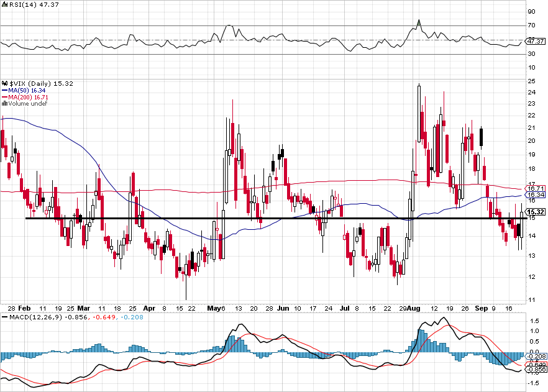Click the 16.34 MA(50) value tag
The height and width of the screenshot is (392, 548).
(x=536, y=194)
